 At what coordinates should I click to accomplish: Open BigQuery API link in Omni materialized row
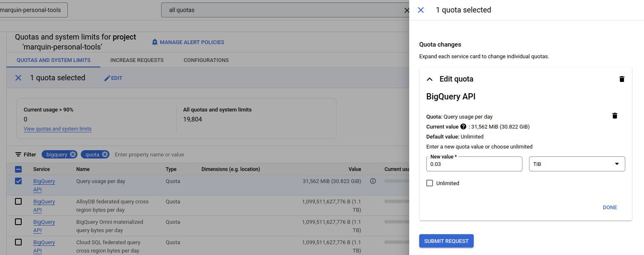(44, 226)
